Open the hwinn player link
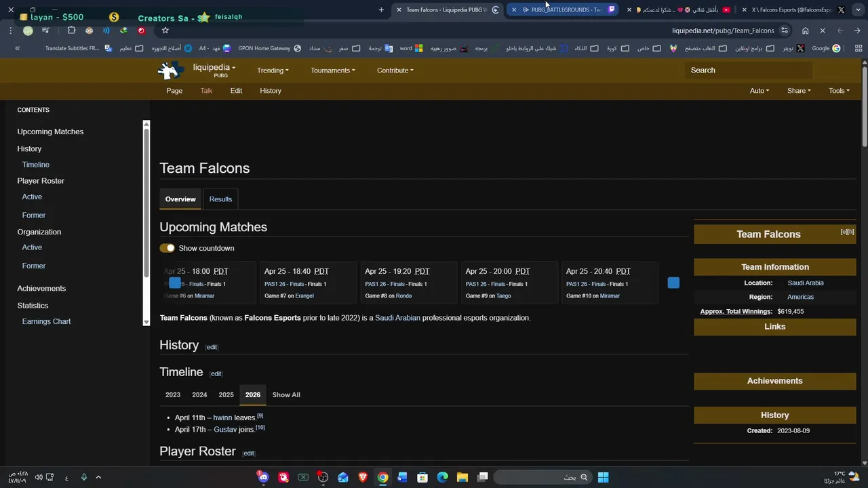868x488 pixels. tap(222, 418)
